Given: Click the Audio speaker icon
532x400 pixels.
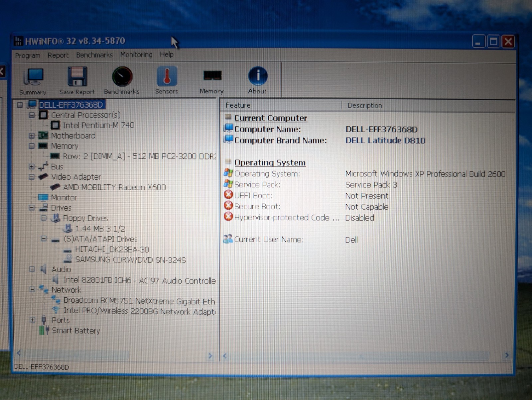Looking at the screenshot, I should tap(43, 269).
